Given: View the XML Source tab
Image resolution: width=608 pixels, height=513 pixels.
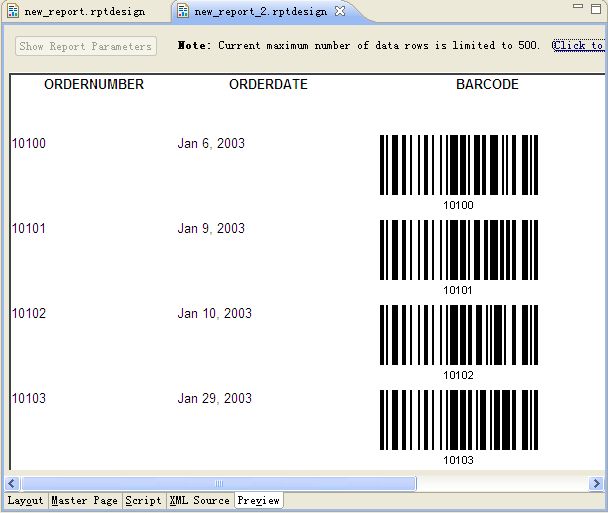Looking at the screenshot, I should [x=199, y=500].
